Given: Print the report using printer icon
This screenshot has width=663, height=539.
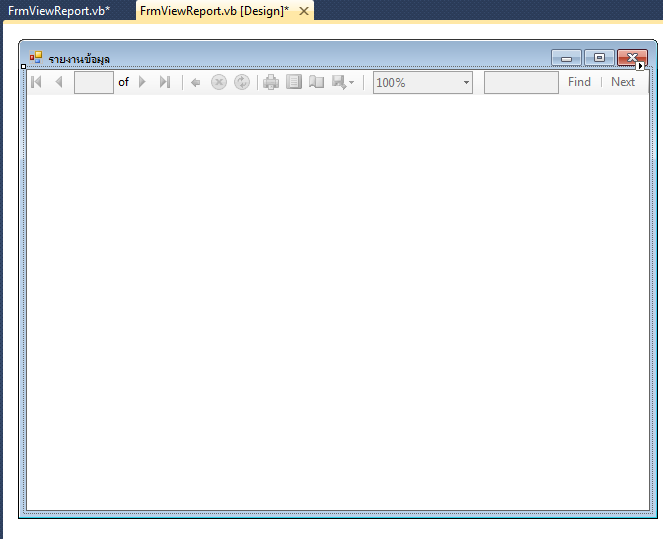Looking at the screenshot, I should [x=271, y=82].
